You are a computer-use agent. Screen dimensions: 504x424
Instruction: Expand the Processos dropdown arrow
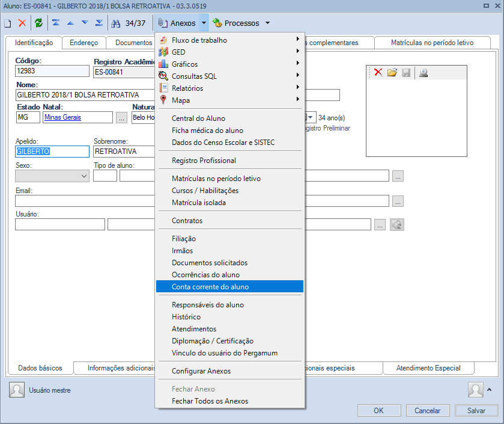(x=267, y=23)
